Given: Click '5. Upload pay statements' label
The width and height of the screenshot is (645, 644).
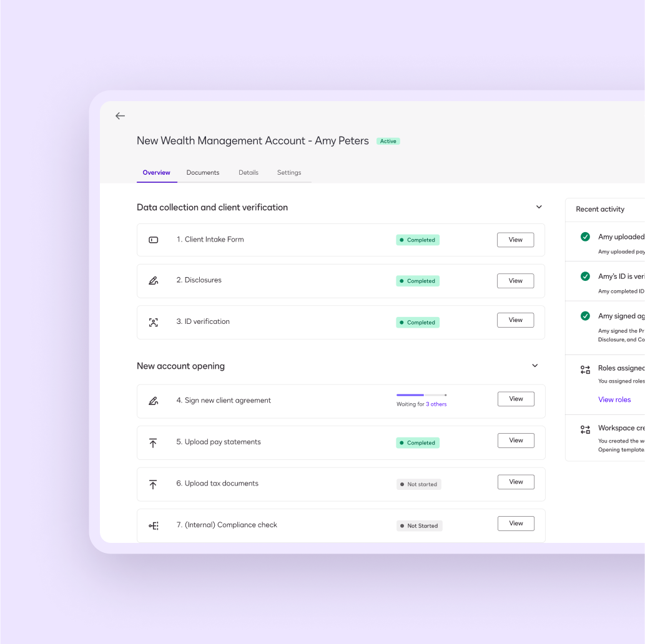Looking at the screenshot, I should point(219,442).
